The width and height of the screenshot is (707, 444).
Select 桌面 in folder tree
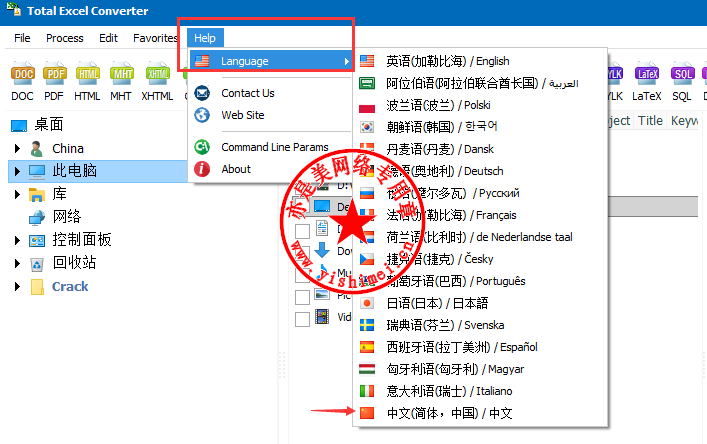(x=49, y=124)
